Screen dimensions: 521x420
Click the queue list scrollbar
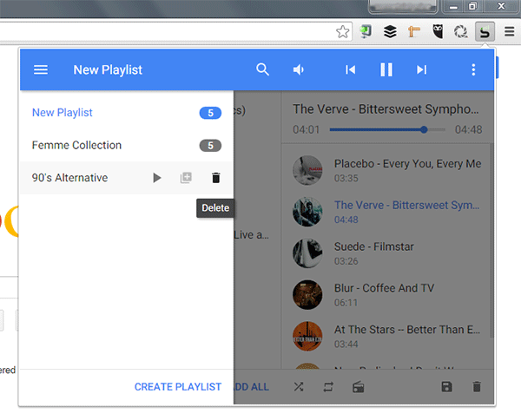point(491,240)
